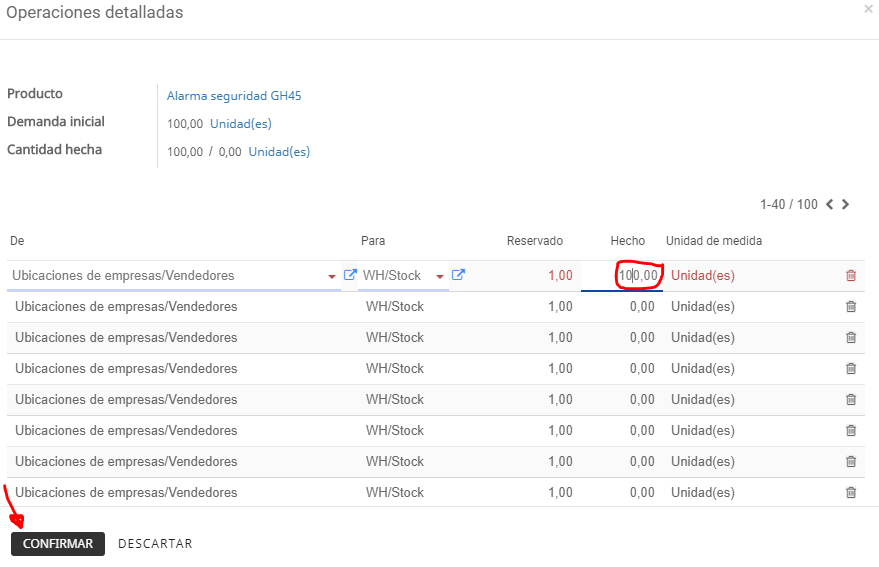The image size is (879, 567).
Task: Click the red Reservado value 1,00 in edited row
Action: (x=560, y=275)
